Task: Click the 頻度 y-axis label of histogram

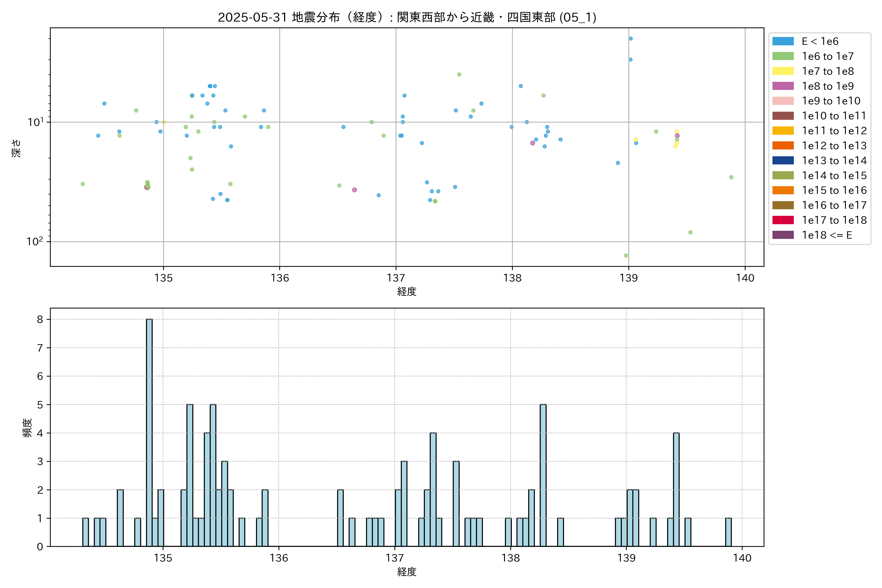Action: [x=27, y=428]
